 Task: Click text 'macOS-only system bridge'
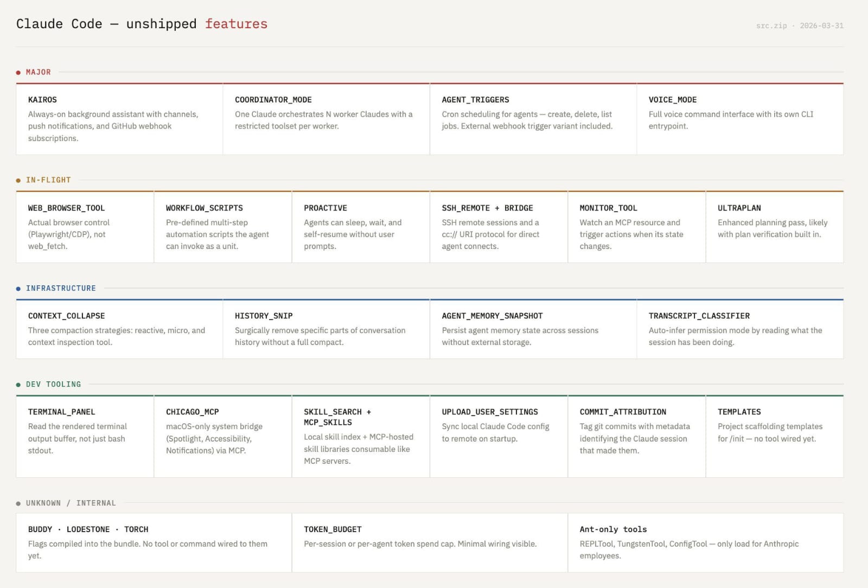[x=214, y=426]
